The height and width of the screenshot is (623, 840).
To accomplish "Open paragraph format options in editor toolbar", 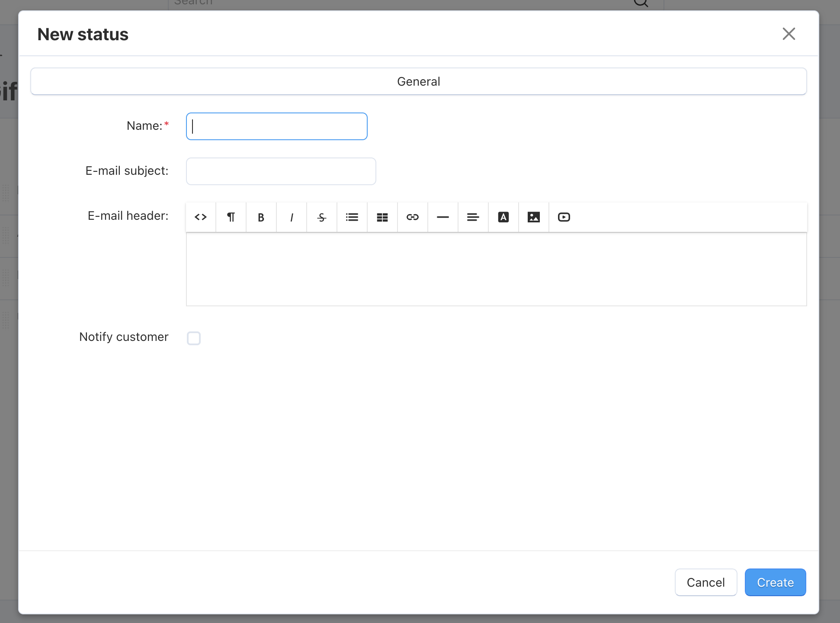I will pyautogui.click(x=231, y=217).
